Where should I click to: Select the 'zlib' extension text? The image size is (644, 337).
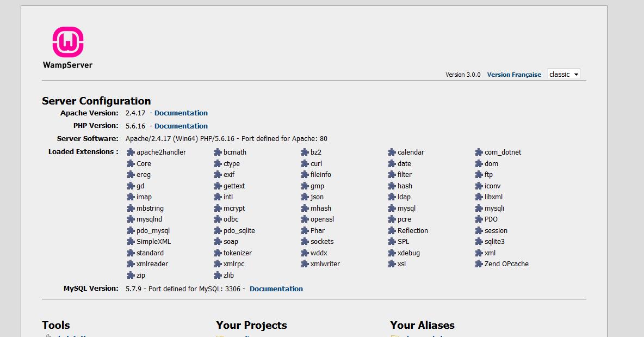point(228,275)
